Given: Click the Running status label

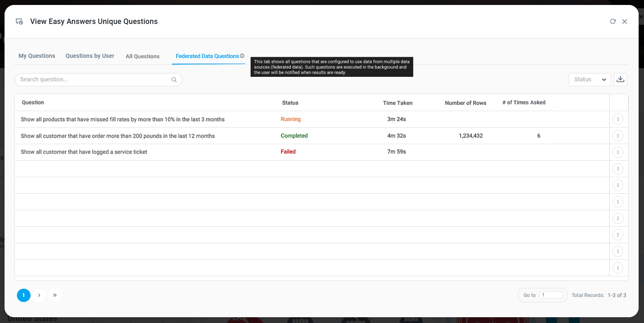Looking at the screenshot, I should pos(291,119).
